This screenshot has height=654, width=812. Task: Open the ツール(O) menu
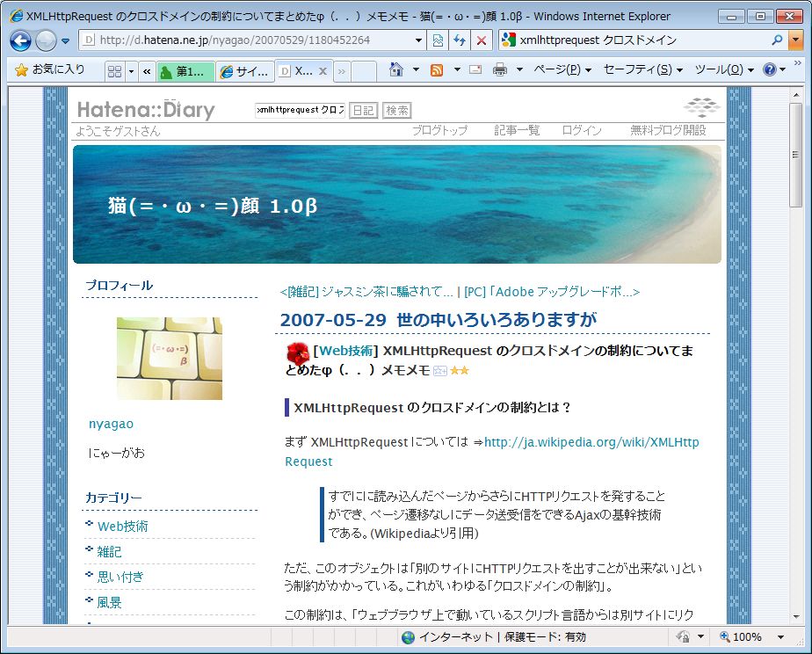point(723,70)
